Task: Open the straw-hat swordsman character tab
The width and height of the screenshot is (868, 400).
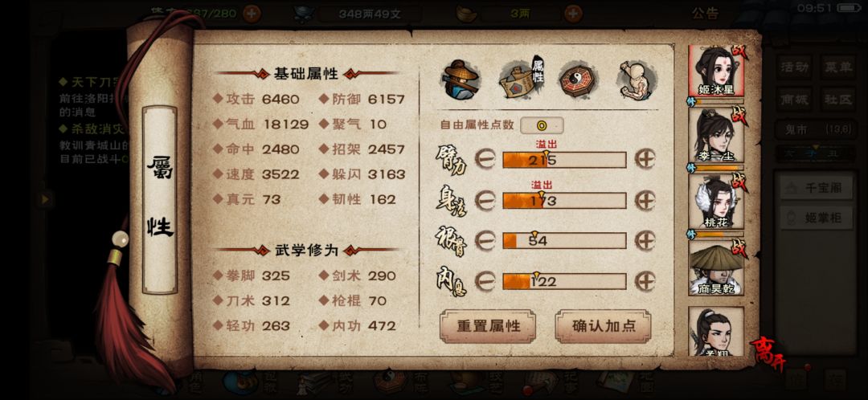Action: tap(461, 80)
